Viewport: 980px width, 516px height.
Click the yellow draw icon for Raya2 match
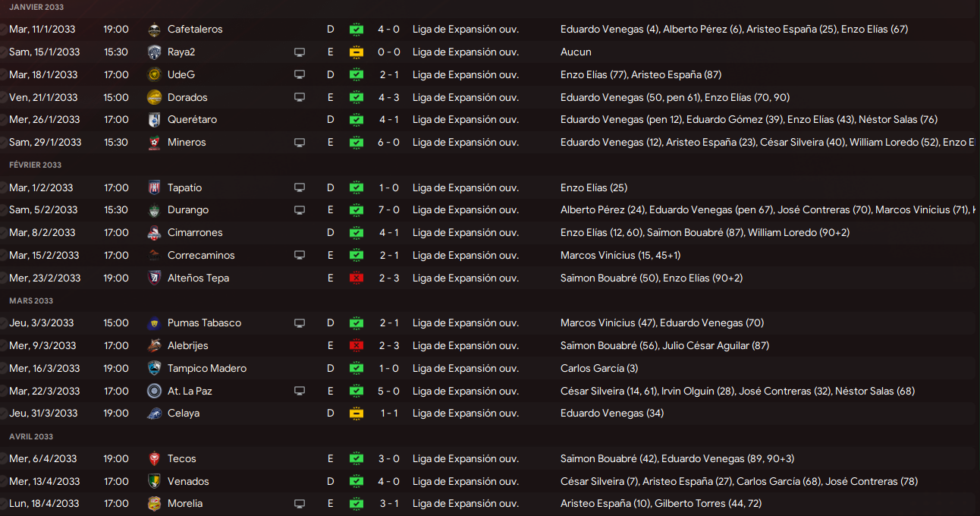pos(357,52)
